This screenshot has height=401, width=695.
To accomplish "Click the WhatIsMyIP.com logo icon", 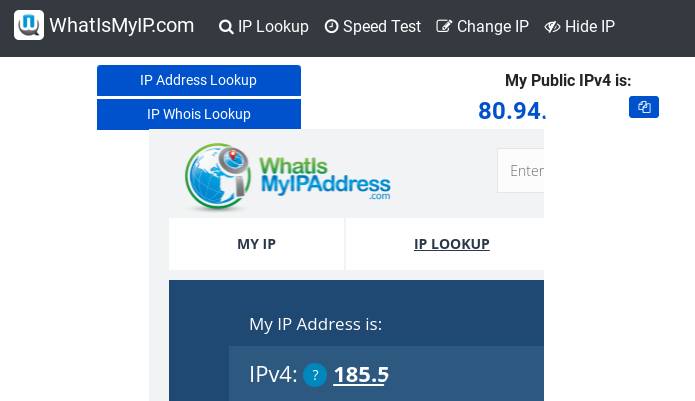I will tap(29, 25).
